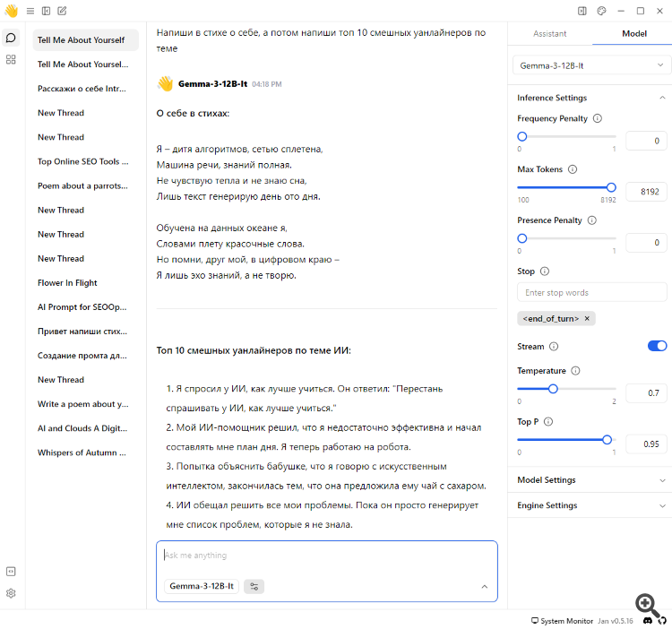672x629 pixels.
Task: Click the Top P slider handle
Action: [x=607, y=439]
